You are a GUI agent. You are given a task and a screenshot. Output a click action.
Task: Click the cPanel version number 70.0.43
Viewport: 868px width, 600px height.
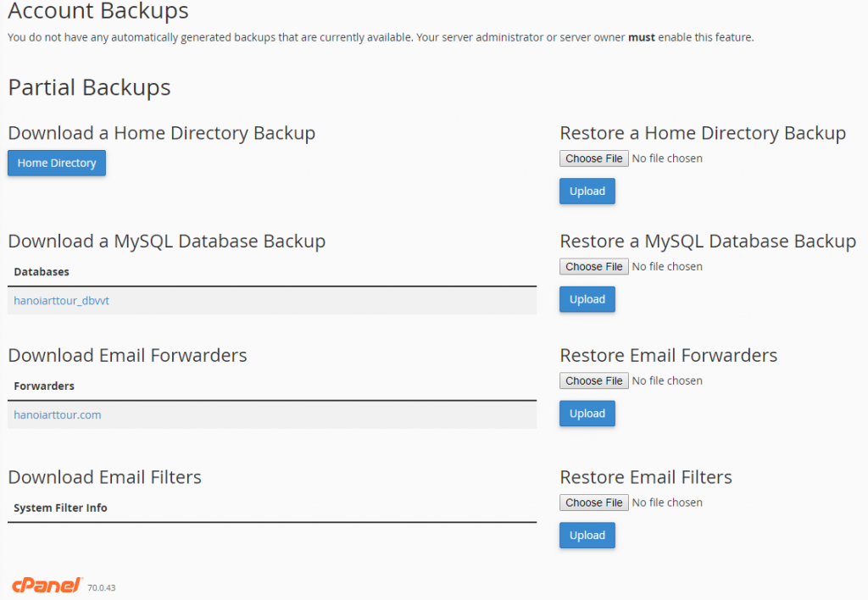click(102, 588)
